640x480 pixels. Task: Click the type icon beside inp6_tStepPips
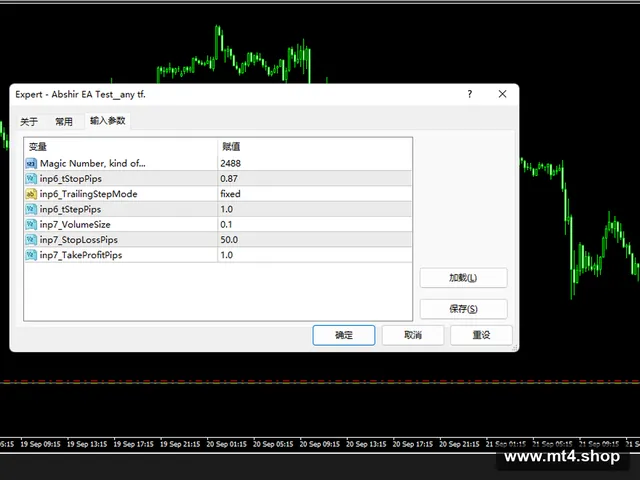pyautogui.click(x=31, y=209)
